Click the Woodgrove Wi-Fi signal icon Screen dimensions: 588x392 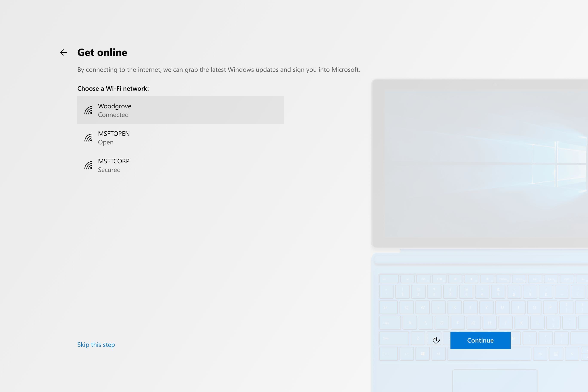coord(89,110)
